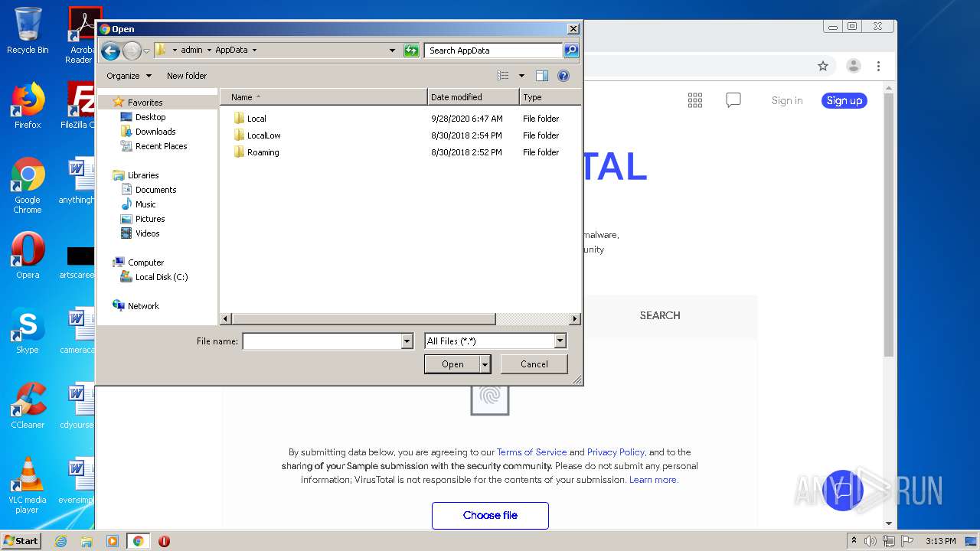Viewport: 980px width, 551px height.
Task: Select Desktop in Favorites
Action: [x=150, y=117]
